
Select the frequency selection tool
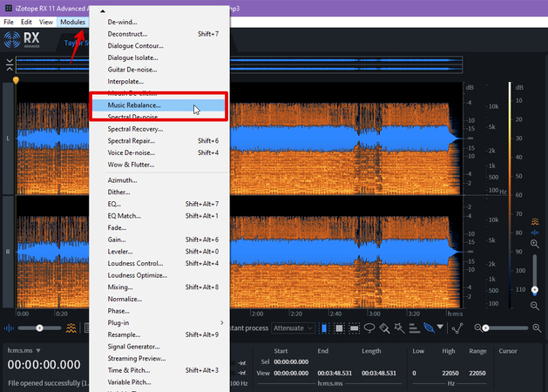coord(354,328)
